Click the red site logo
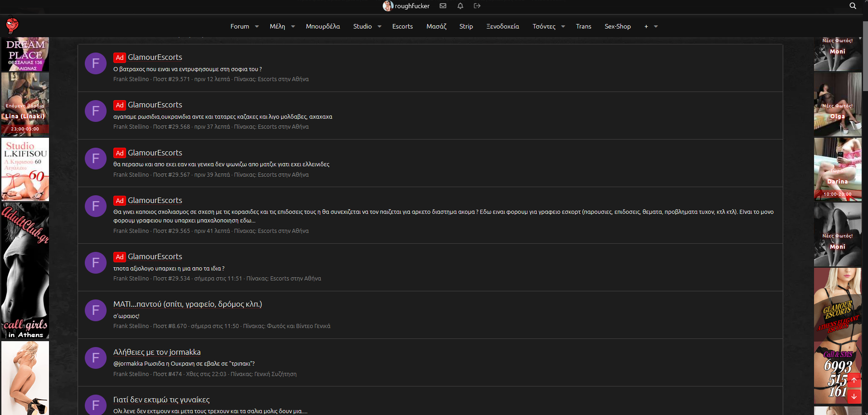The image size is (868, 415). pyautogui.click(x=12, y=25)
